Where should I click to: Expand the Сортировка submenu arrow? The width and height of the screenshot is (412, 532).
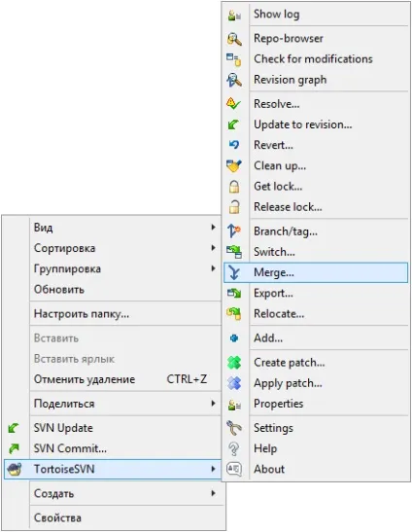coord(213,248)
